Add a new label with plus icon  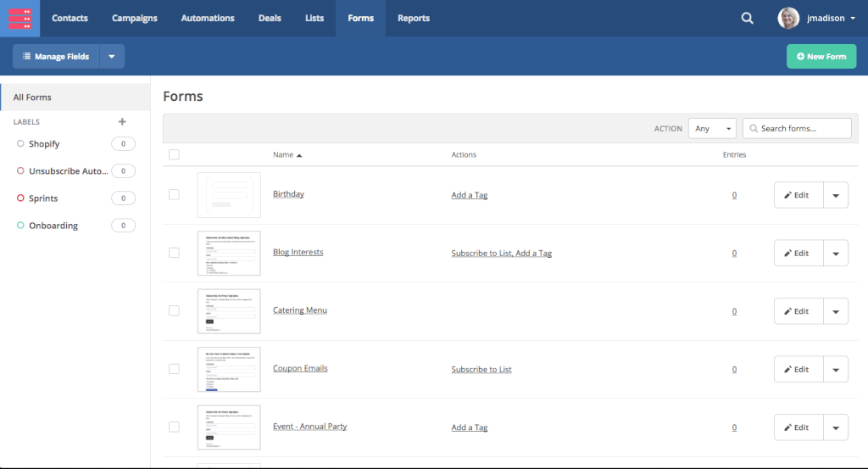122,122
